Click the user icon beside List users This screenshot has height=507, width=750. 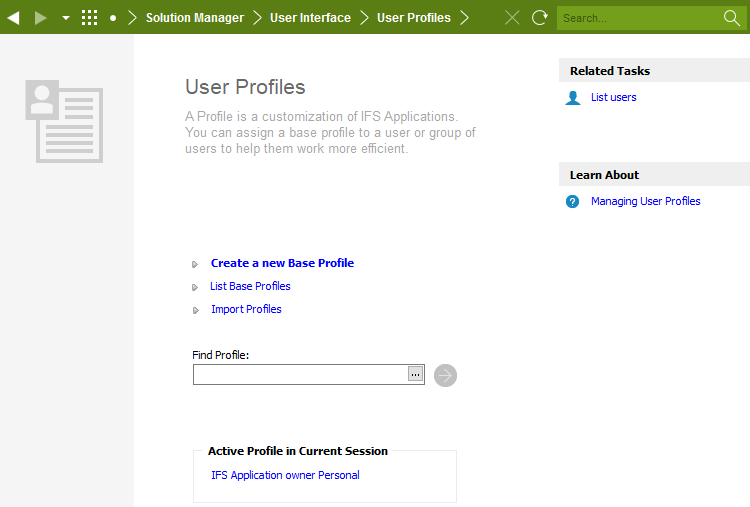tap(573, 98)
